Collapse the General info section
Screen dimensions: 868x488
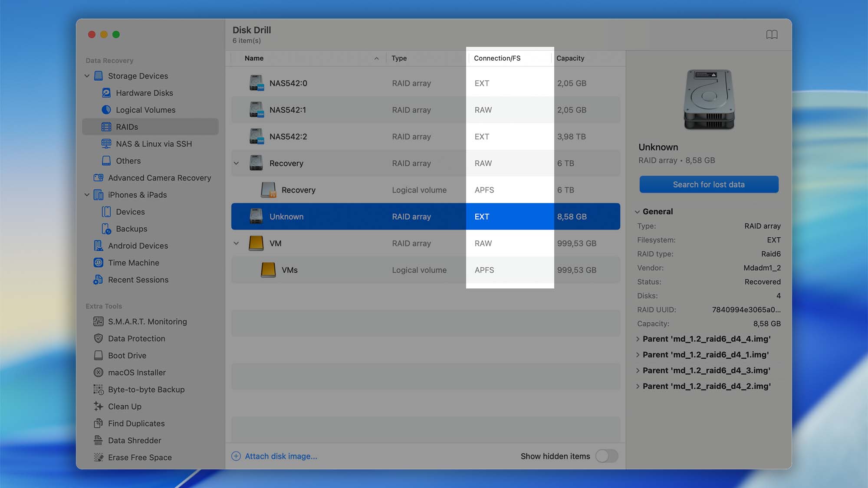pyautogui.click(x=637, y=212)
